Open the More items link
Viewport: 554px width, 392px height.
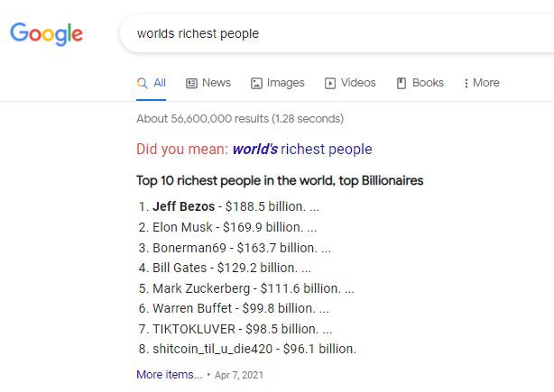(x=170, y=374)
